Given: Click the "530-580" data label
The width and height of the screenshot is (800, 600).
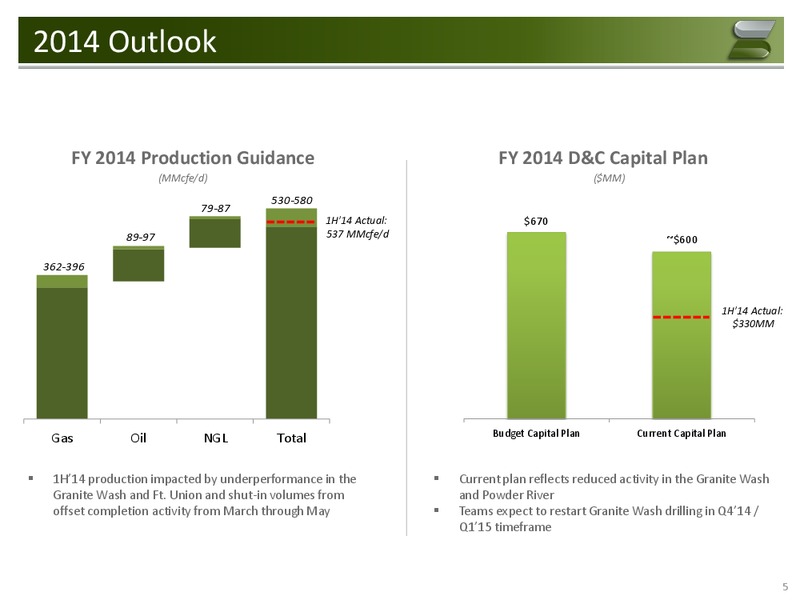Looking at the screenshot, I should [291, 200].
